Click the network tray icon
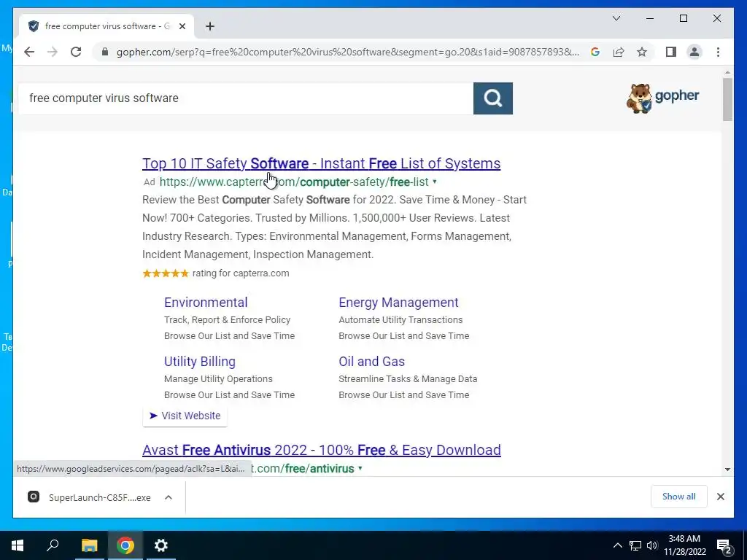The height and width of the screenshot is (560, 747). 635,545
